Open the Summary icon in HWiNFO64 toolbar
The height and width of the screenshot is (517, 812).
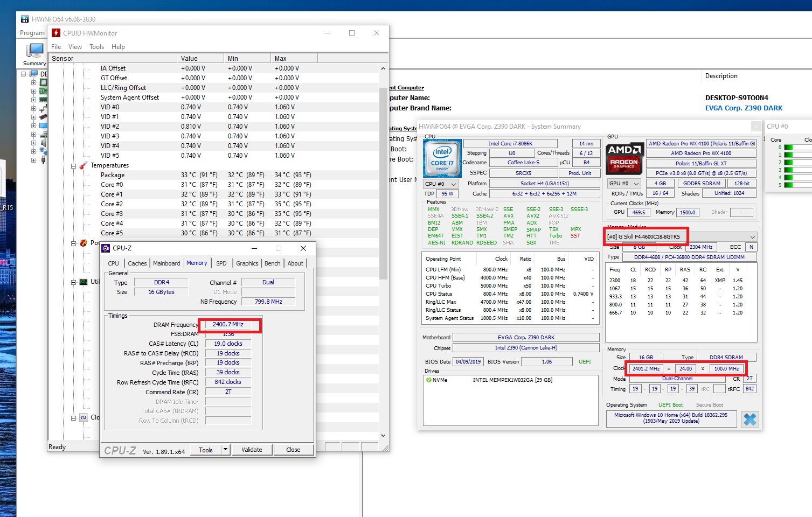click(34, 54)
